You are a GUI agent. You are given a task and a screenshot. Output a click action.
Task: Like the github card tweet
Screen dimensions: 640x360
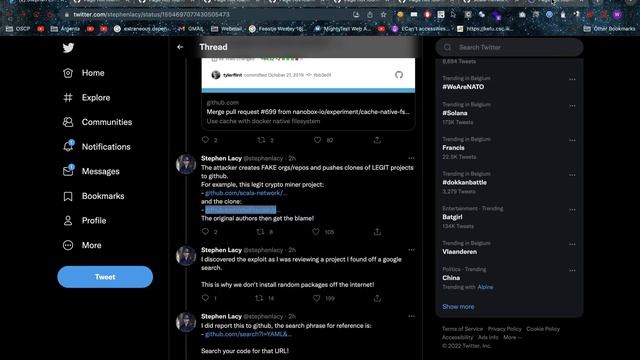pos(317,140)
